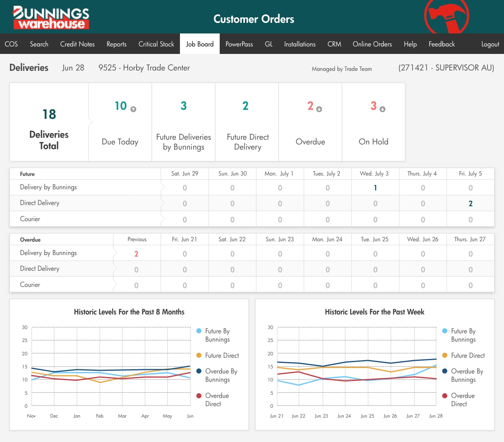Image resolution: width=504 pixels, height=442 pixels.
Task: Click the red hammer icon in header
Action: pos(447,17)
